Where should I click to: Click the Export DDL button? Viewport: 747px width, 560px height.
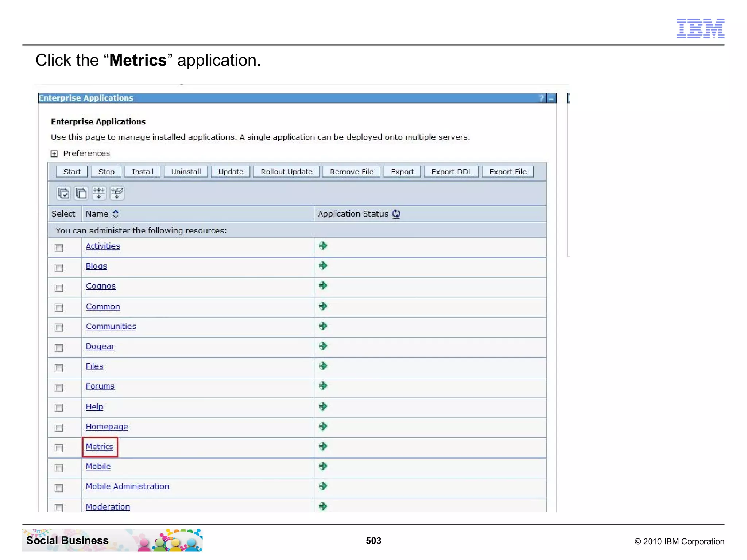[x=452, y=172]
